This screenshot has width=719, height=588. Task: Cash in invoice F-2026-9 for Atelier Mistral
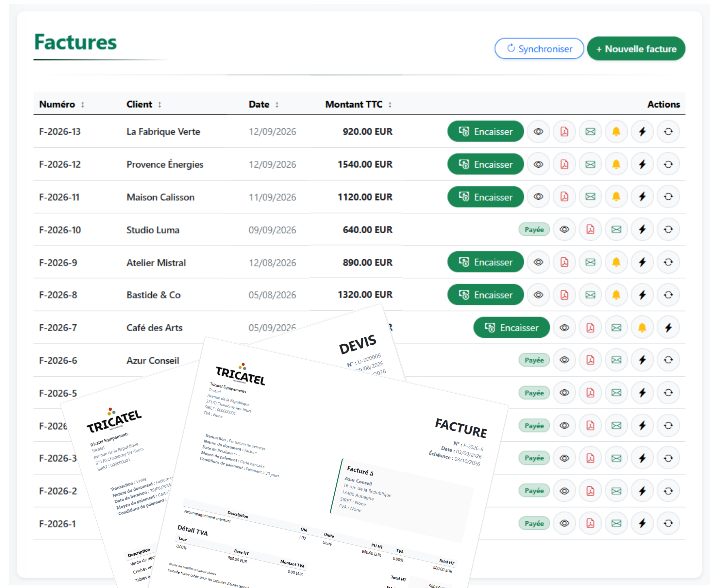pyautogui.click(x=485, y=262)
